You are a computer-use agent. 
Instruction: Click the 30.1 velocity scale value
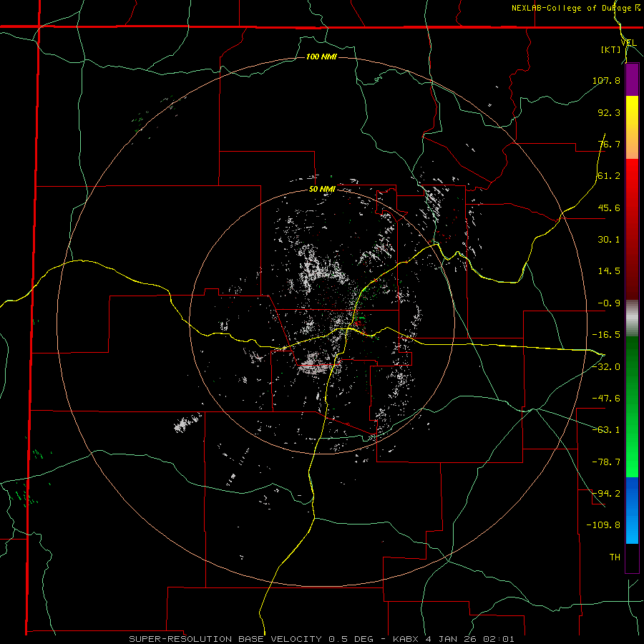tap(609, 240)
